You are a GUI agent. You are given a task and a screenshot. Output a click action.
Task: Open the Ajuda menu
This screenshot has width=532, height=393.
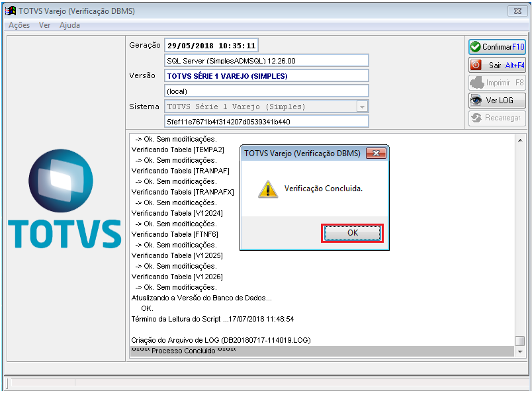pos(69,25)
